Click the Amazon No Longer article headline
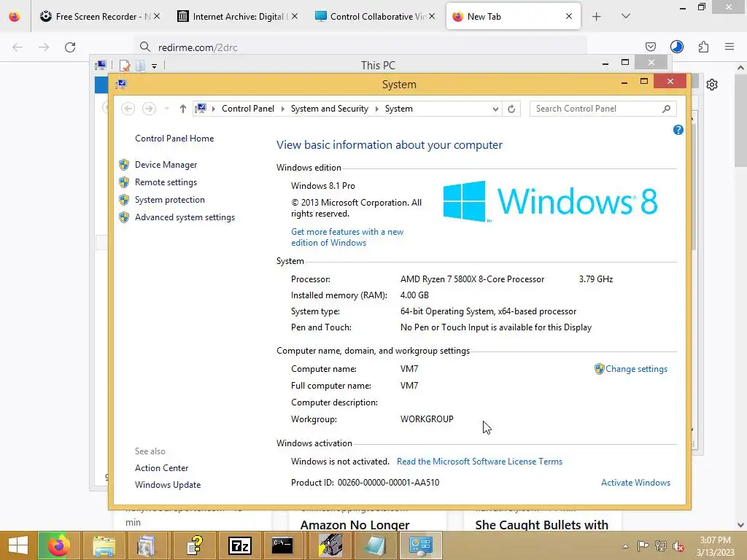This screenshot has width=747, height=560. [x=355, y=525]
